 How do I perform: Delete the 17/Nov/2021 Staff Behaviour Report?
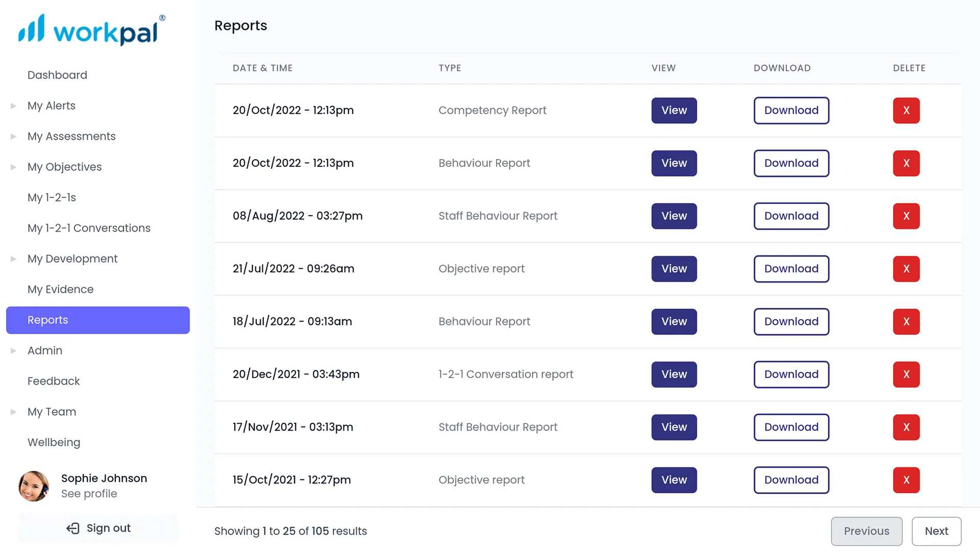pyautogui.click(x=905, y=427)
